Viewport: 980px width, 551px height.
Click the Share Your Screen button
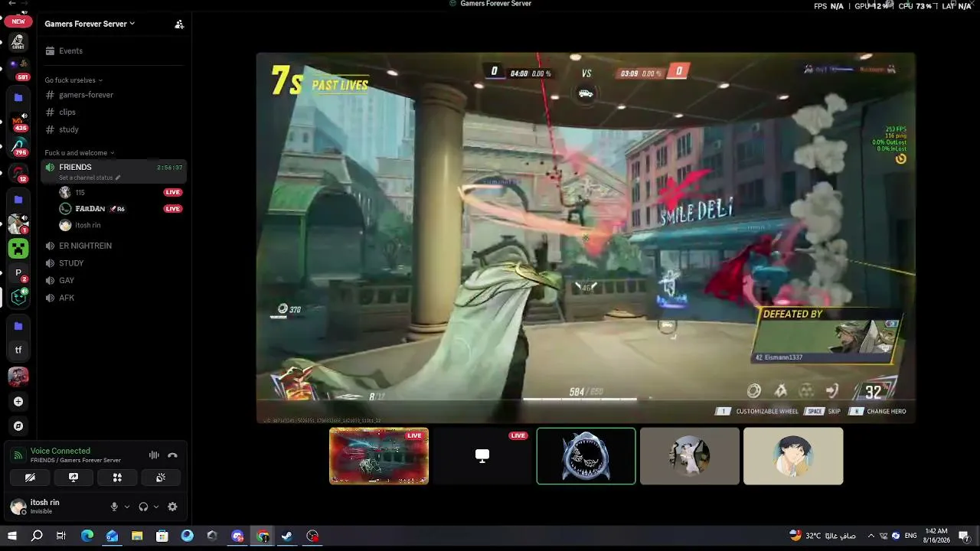tap(73, 478)
